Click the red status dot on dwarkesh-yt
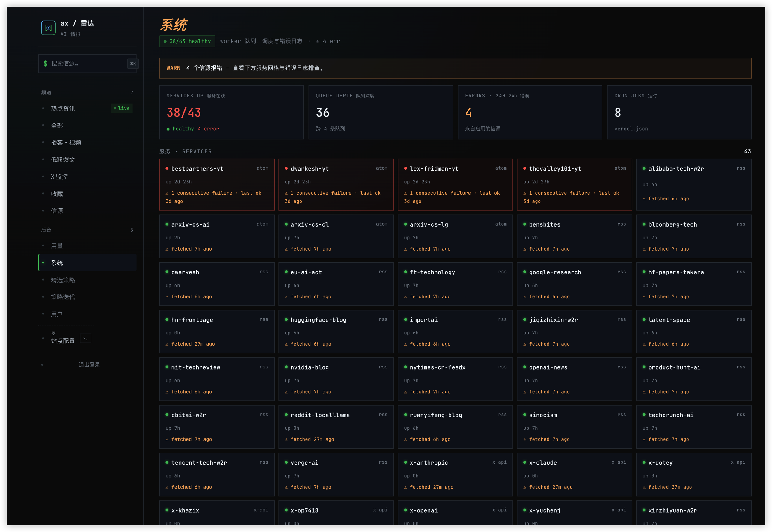Viewport: 772px width, 532px height. click(x=286, y=168)
